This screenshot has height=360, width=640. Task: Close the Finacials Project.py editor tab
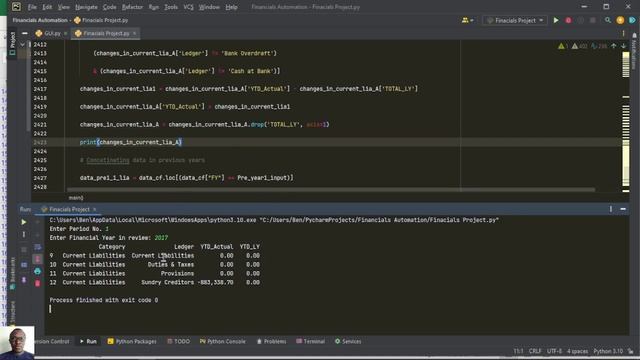click(134, 33)
